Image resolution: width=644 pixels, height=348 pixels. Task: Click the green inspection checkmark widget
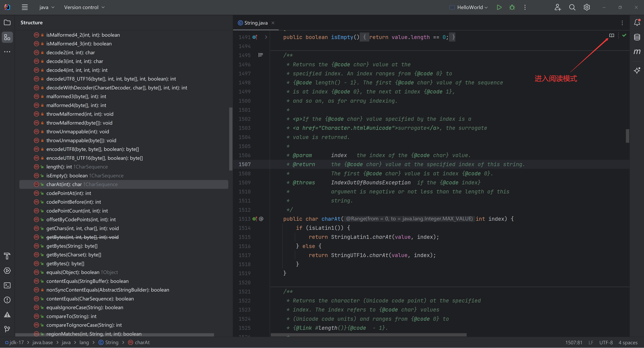(624, 36)
